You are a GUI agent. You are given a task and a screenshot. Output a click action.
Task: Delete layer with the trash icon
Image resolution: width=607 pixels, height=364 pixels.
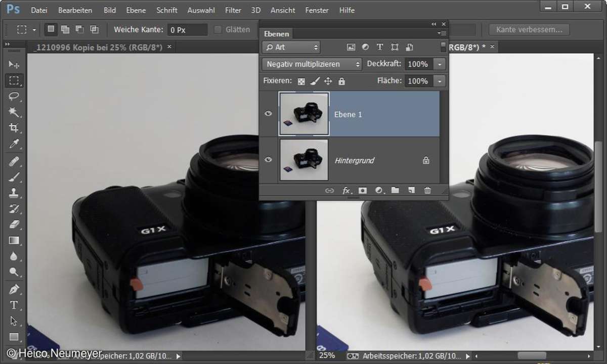427,191
